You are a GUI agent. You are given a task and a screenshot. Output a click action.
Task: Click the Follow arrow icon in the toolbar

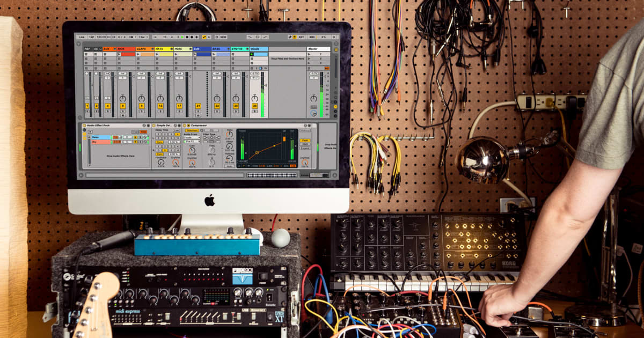pyautogui.click(x=155, y=36)
